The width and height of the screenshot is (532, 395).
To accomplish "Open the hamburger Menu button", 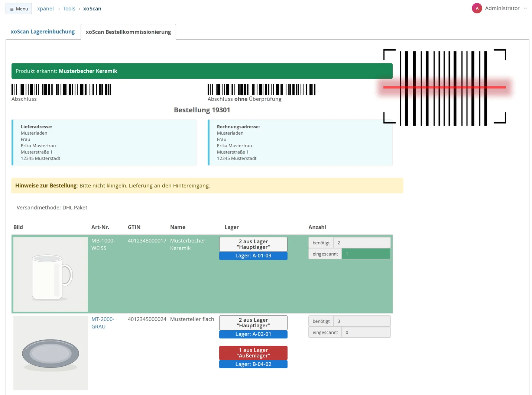I will pyautogui.click(x=19, y=9).
